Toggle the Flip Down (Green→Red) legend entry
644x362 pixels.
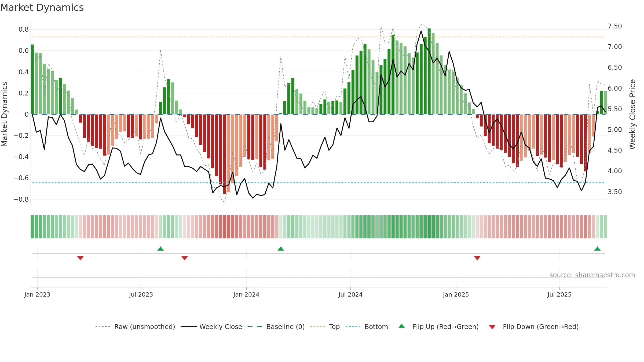tap(534, 327)
